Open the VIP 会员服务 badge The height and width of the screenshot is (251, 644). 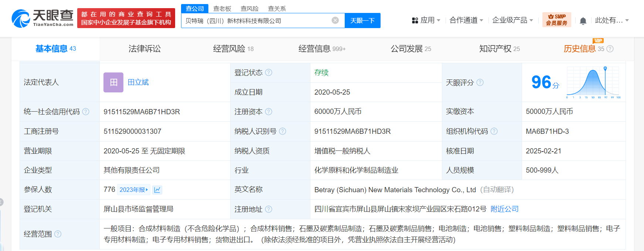(x=556, y=20)
